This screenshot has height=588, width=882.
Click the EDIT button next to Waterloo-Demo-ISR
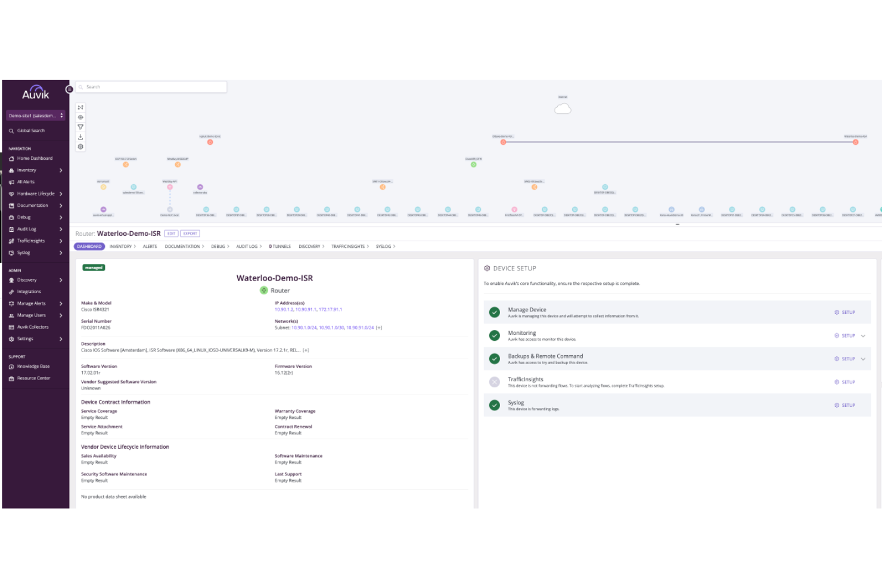pos(172,233)
